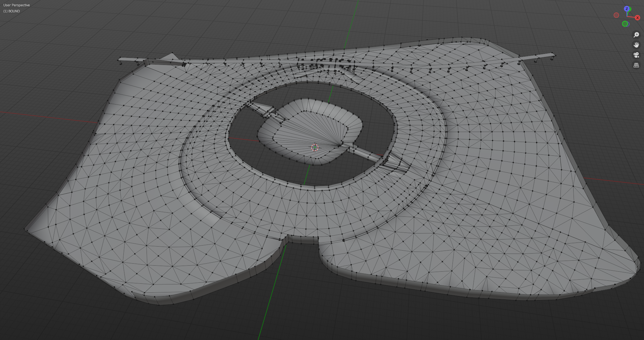
Task: Click the red X axis on navigation gizmo
Action: (637, 18)
